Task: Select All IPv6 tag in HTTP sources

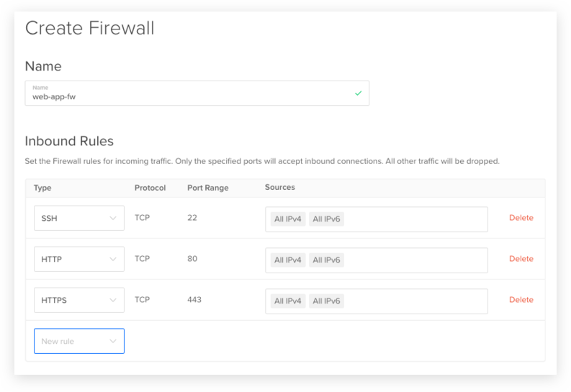Action: point(326,260)
